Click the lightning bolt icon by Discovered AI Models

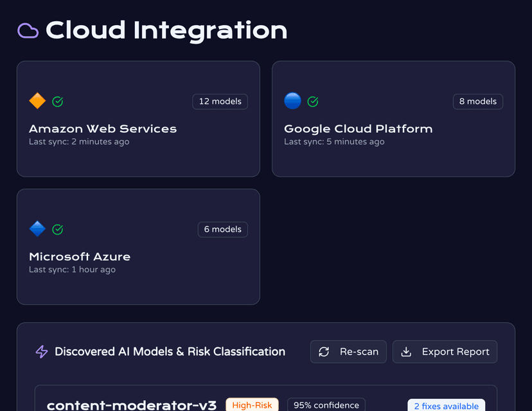42,352
